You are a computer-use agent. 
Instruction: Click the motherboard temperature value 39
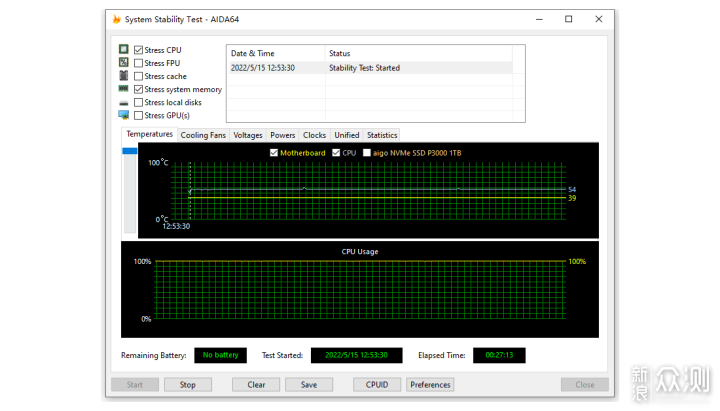point(572,198)
